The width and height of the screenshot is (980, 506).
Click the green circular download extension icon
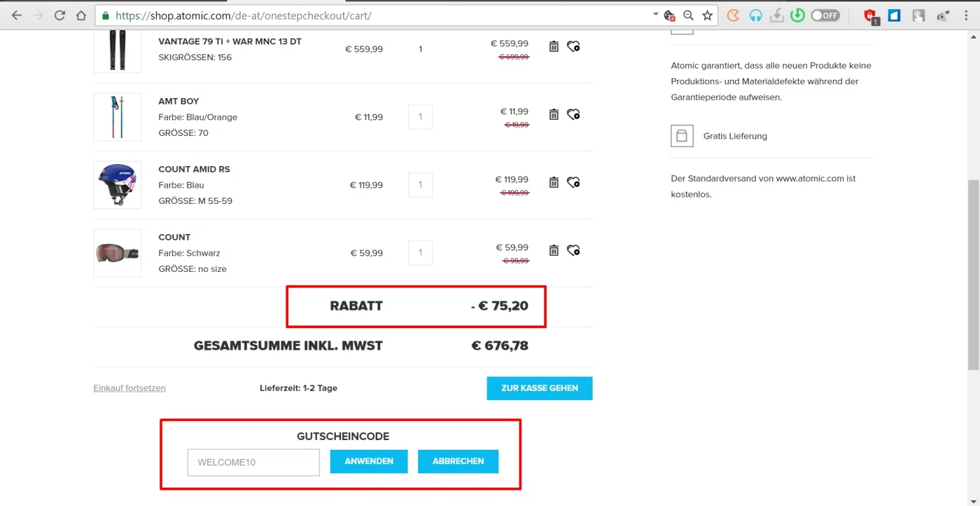point(797,16)
